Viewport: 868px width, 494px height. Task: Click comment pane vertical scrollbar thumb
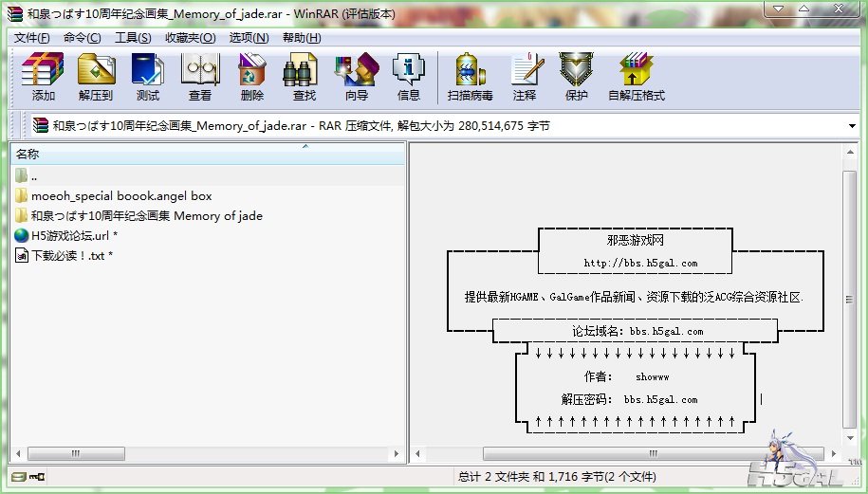click(850, 300)
